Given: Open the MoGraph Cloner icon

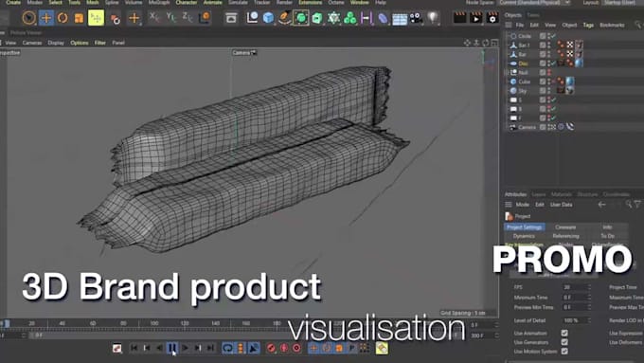Looking at the screenshot, I should pyautogui.click(x=333, y=18).
